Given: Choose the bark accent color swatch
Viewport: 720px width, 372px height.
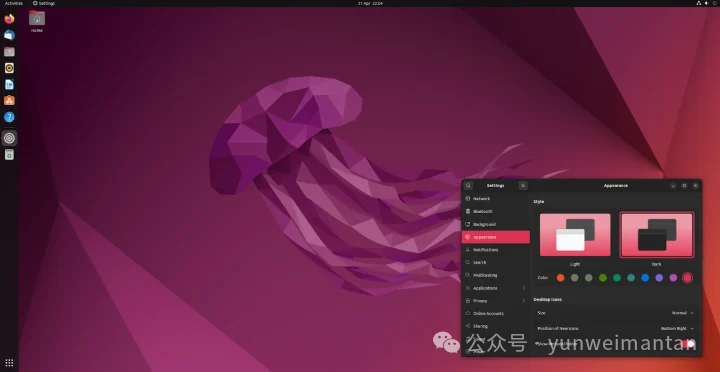Looking at the screenshot, I should coord(574,278).
